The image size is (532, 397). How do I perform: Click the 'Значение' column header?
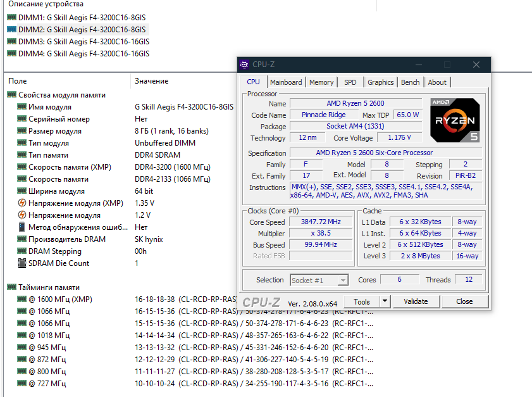(x=151, y=81)
